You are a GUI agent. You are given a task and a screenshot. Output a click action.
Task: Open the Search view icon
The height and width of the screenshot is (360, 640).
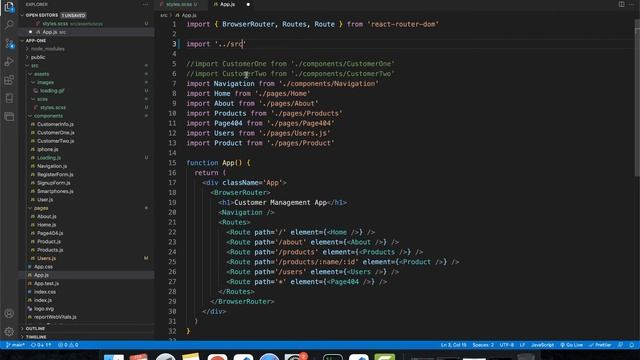(x=9, y=25)
